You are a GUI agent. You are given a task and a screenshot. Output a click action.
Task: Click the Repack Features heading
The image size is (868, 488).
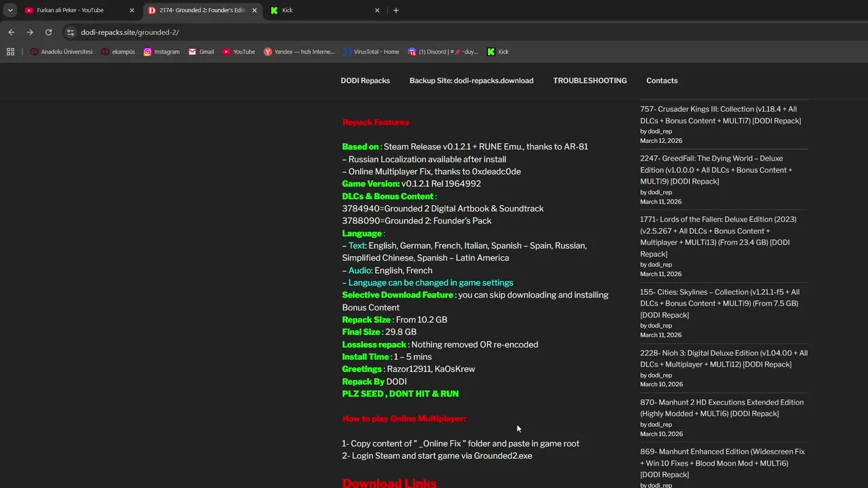(x=376, y=122)
